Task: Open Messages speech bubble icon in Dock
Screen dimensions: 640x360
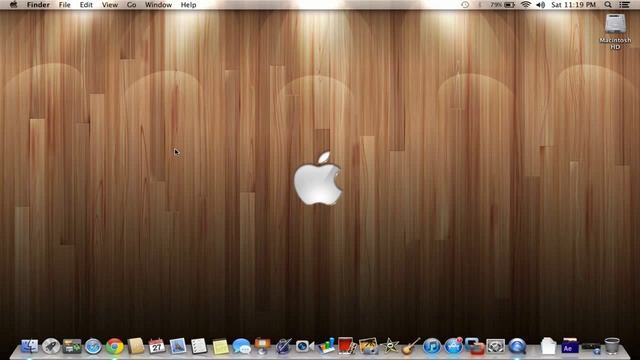Action: [x=241, y=346]
